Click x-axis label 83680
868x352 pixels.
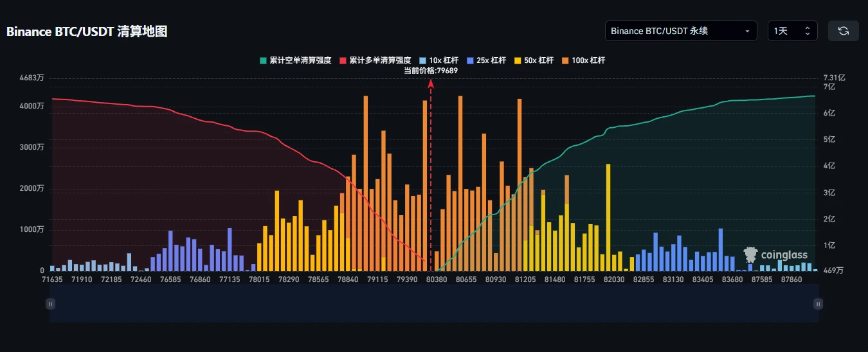(x=731, y=280)
